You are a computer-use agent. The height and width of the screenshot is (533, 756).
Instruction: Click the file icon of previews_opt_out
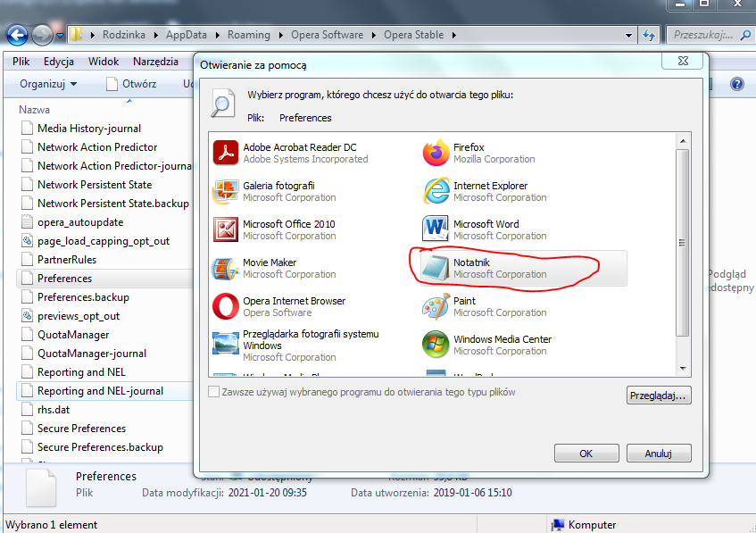coord(27,316)
